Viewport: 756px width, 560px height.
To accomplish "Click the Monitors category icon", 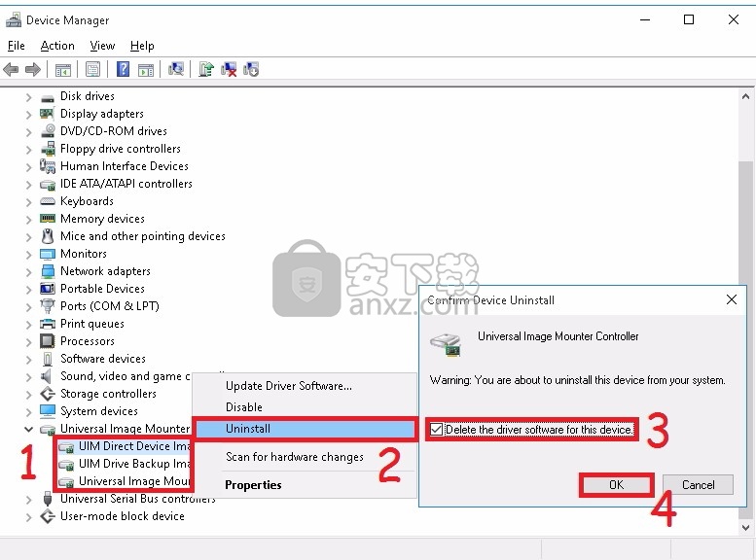I will (x=48, y=254).
